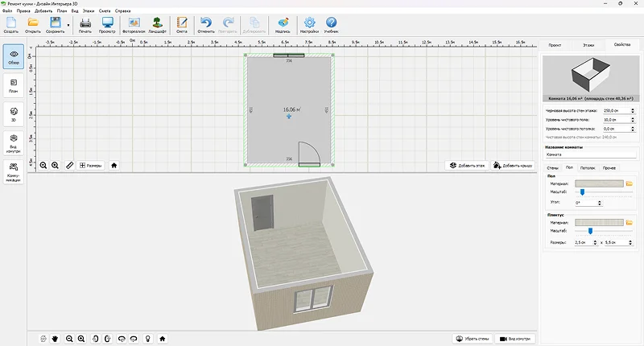This screenshot has height=346, width=644.
Task: Click the Печать printer icon
Action: [85, 25]
